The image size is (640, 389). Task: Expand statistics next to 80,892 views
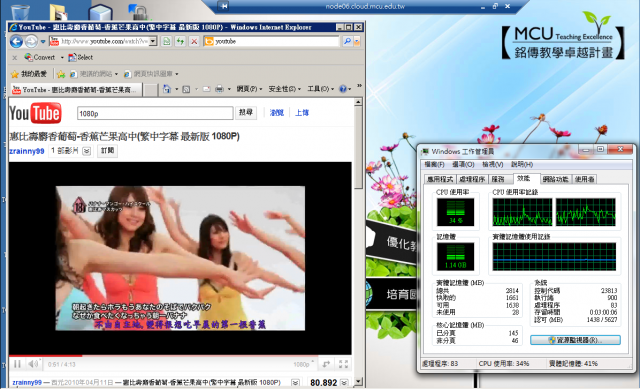point(344,383)
